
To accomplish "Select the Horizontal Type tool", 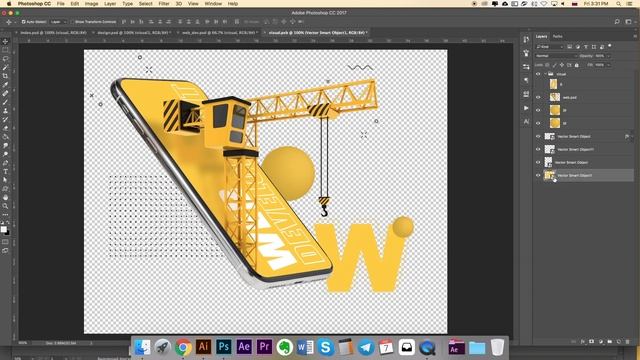I will pyautogui.click(x=5, y=171).
